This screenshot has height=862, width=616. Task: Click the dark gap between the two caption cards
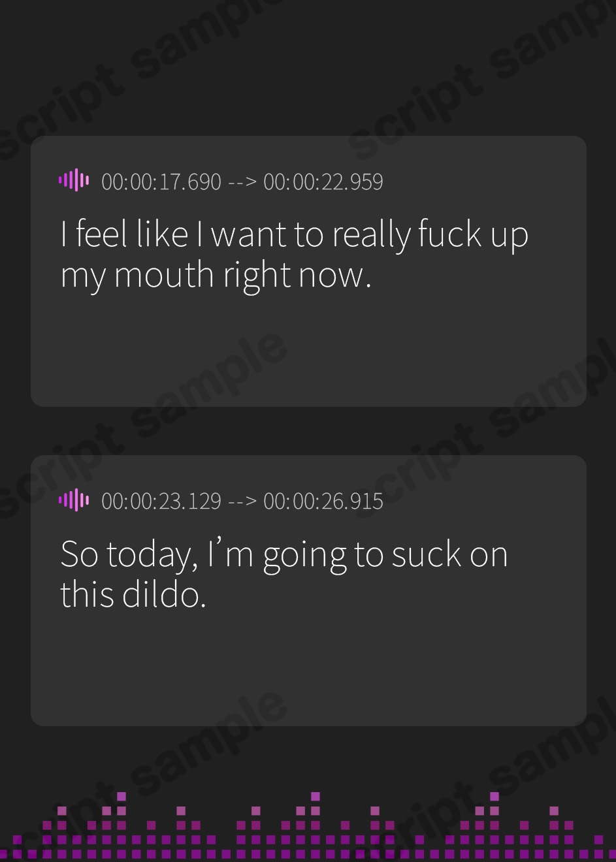[x=308, y=431]
